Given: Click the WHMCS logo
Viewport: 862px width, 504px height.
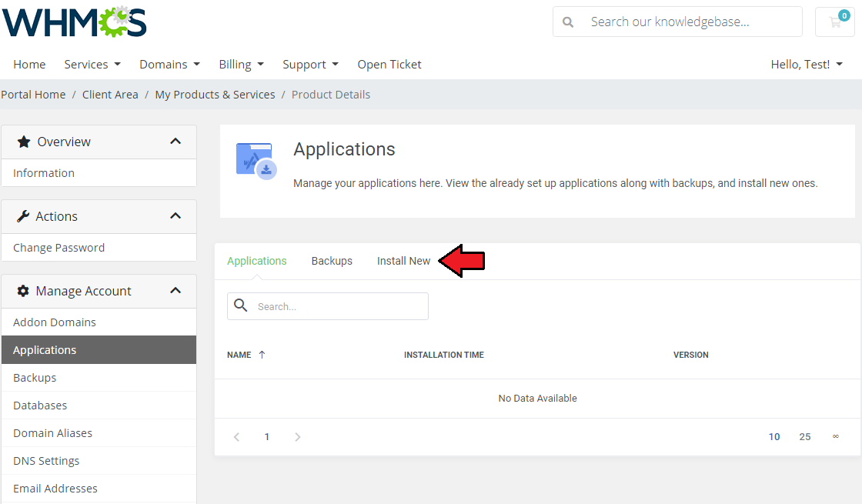Looking at the screenshot, I should pos(74,22).
